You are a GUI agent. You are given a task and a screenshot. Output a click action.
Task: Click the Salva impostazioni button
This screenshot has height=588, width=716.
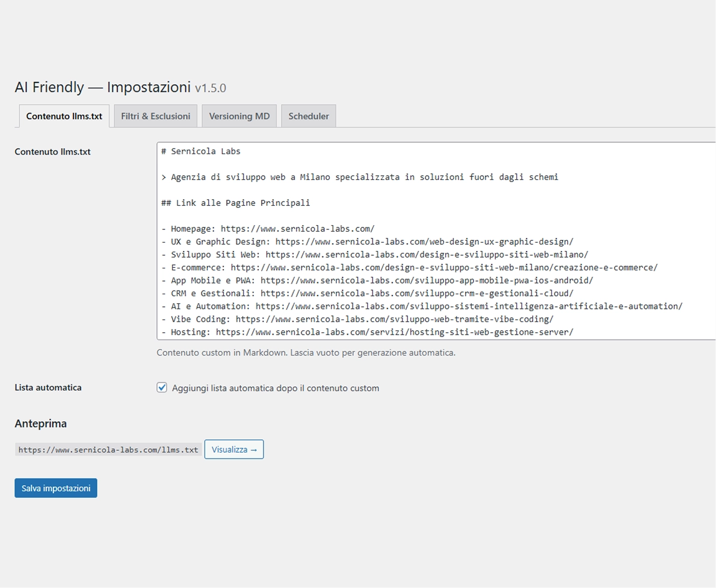pyautogui.click(x=55, y=487)
